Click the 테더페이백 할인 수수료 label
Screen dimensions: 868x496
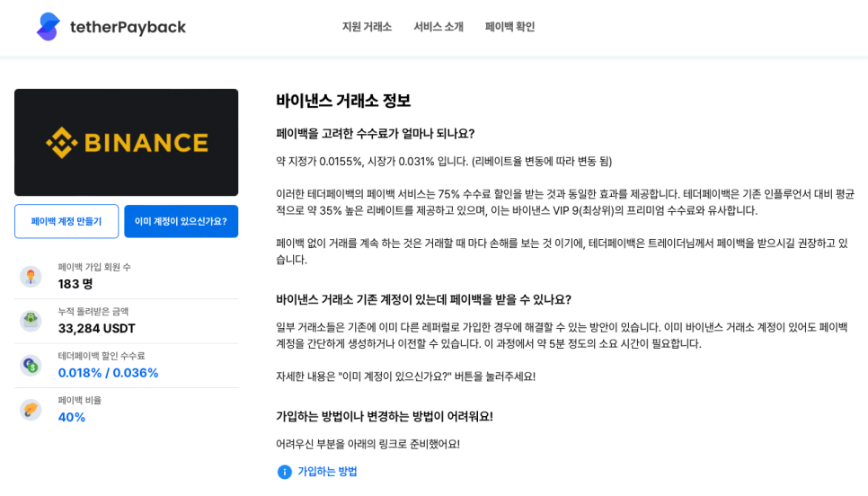coord(102,356)
